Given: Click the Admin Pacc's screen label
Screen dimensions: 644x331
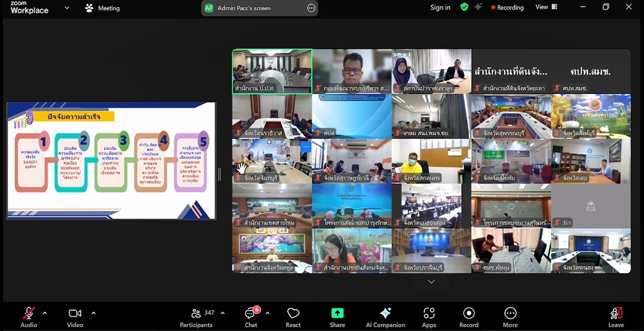Looking at the screenshot, I should [x=244, y=8].
